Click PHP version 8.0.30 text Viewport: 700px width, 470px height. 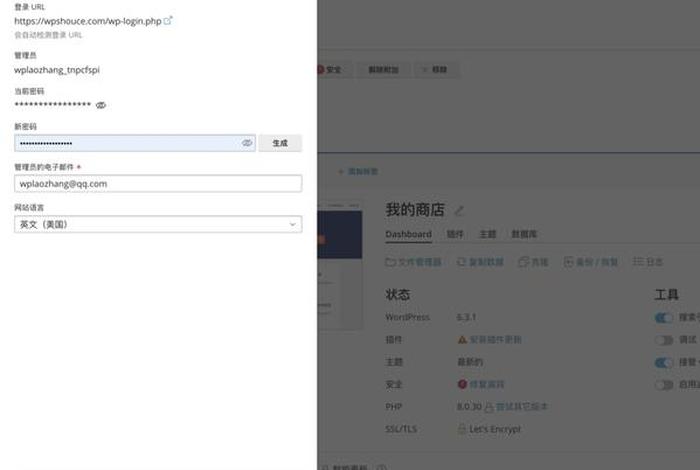point(469,407)
